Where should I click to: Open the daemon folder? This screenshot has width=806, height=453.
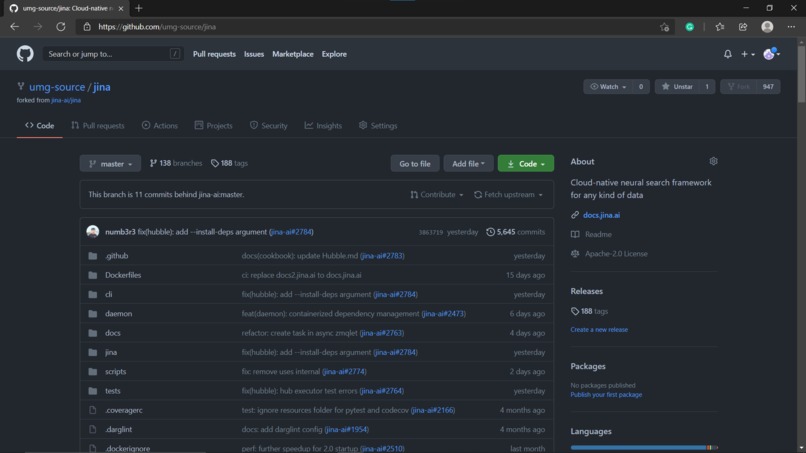click(118, 314)
